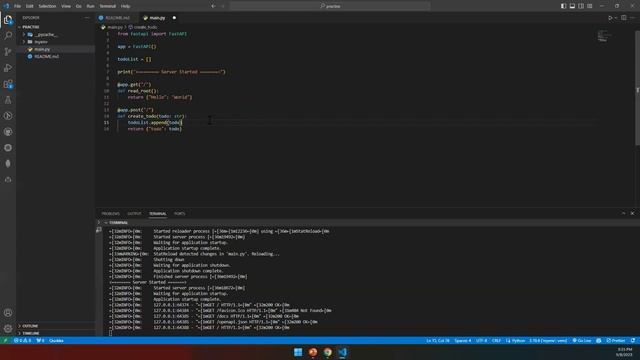Open the Selection menu
Screen dimensions: 640x360
point(47,6)
